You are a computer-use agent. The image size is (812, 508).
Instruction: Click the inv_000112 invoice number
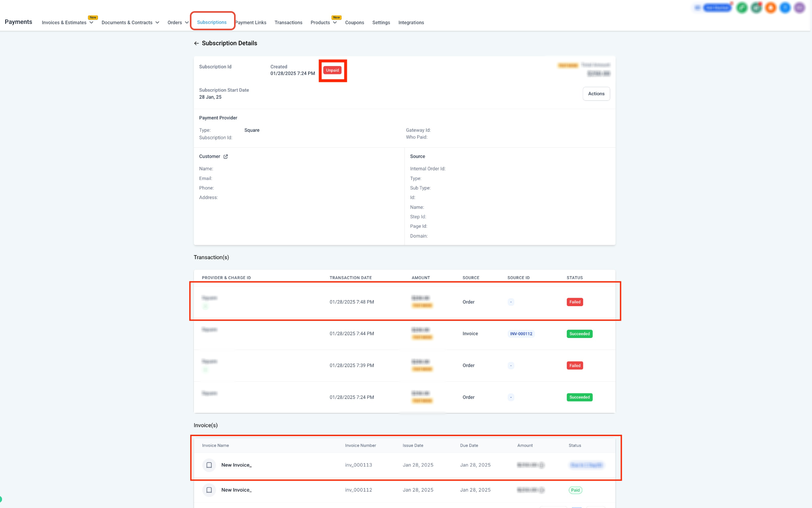pyautogui.click(x=359, y=490)
